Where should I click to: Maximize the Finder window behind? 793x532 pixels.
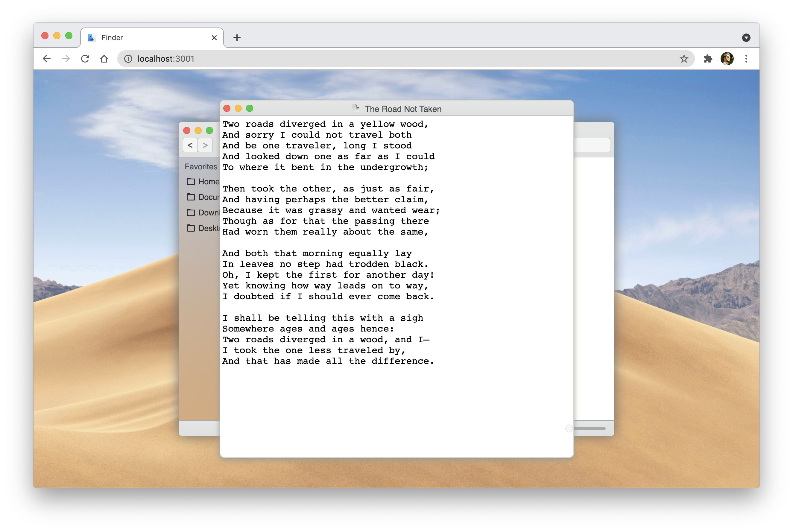209,131
